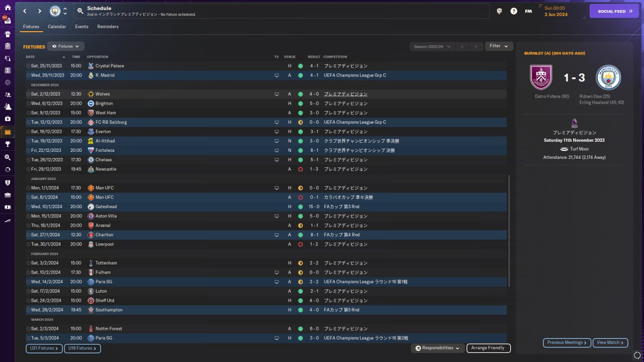Open the Season 2023/24 dropdown
Viewport: 644px width, 362px height.
(x=432, y=47)
